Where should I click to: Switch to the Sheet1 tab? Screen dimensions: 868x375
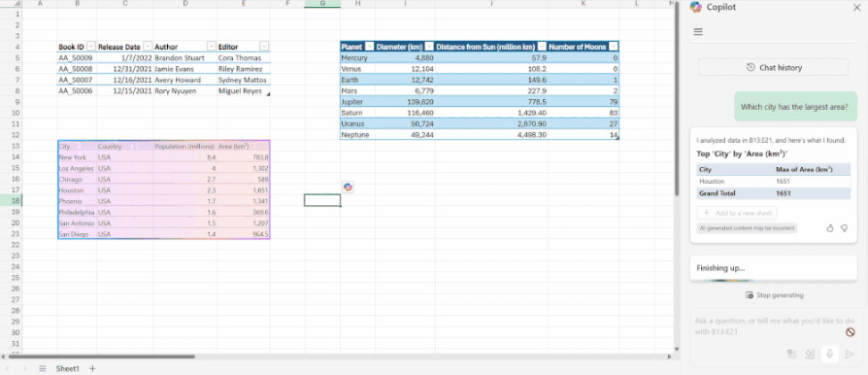point(68,368)
